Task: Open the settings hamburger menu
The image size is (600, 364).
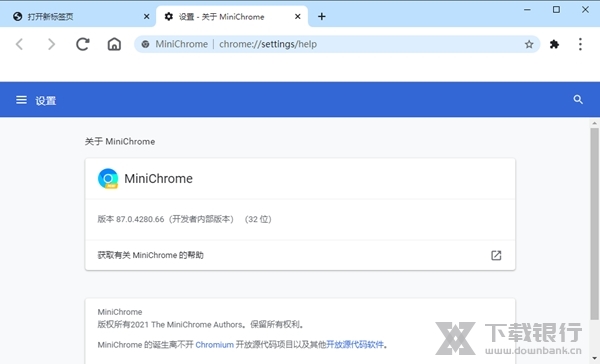Action: tap(21, 100)
